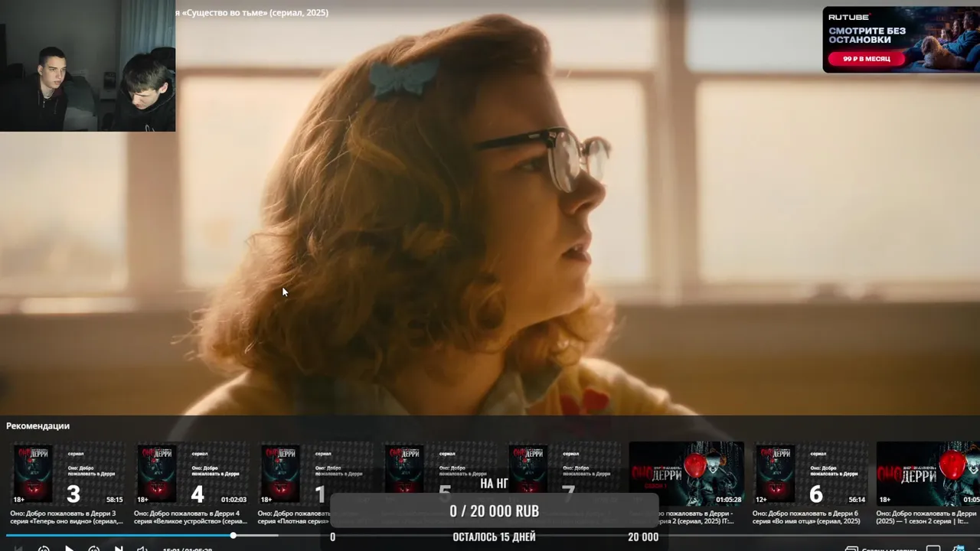The height and width of the screenshot is (551, 980).
Task: Click the 12+ age badge on episode 6
Action: click(x=762, y=500)
